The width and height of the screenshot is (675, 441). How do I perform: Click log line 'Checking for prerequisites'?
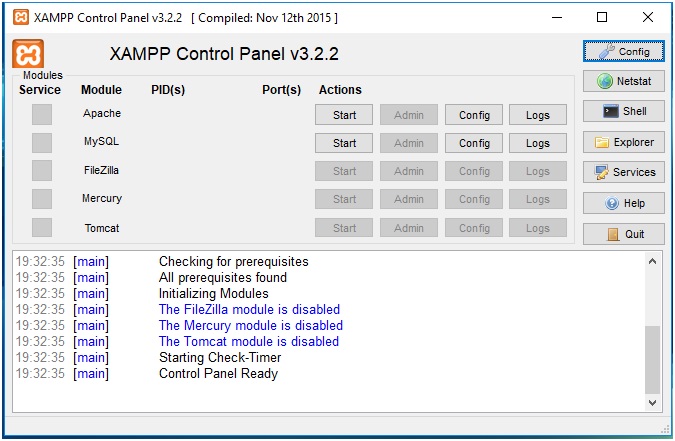click(234, 261)
